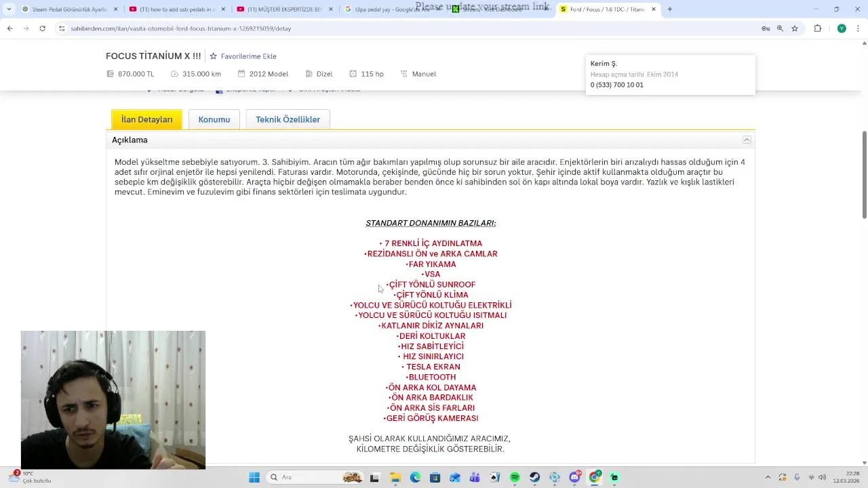Bookmark this page with star icon
The image size is (868, 488).
tap(795, 28)
